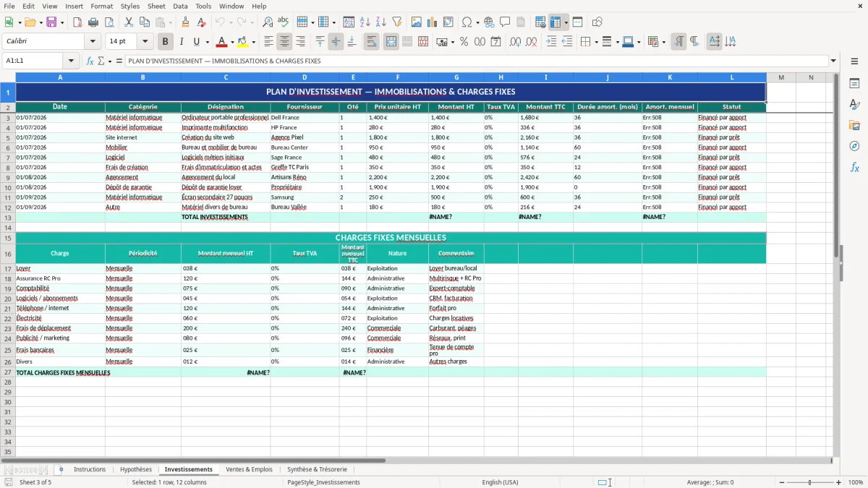
Task: Copy the selected cells
Action: pyautogui.click(x=144, y=22)
